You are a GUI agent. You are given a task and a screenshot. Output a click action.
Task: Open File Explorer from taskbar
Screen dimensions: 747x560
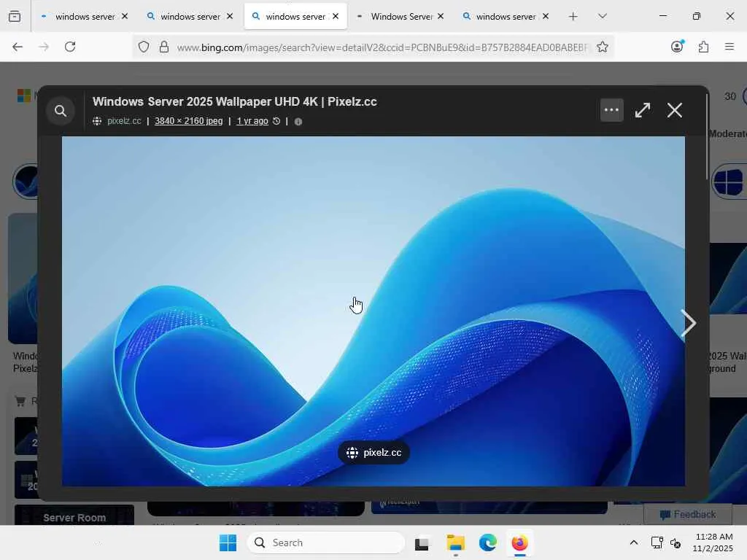pyautogui.click(x=455, y=542)
